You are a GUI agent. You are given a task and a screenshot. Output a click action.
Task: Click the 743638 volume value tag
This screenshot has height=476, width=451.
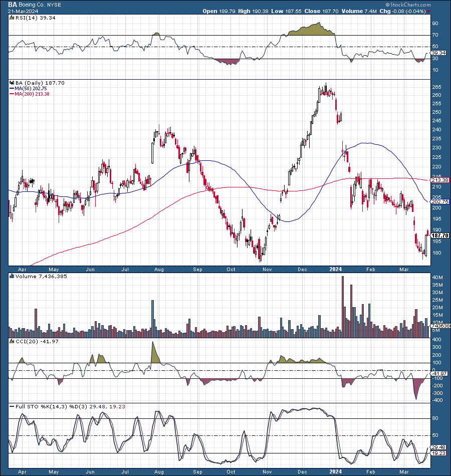[x=440, y=326]
